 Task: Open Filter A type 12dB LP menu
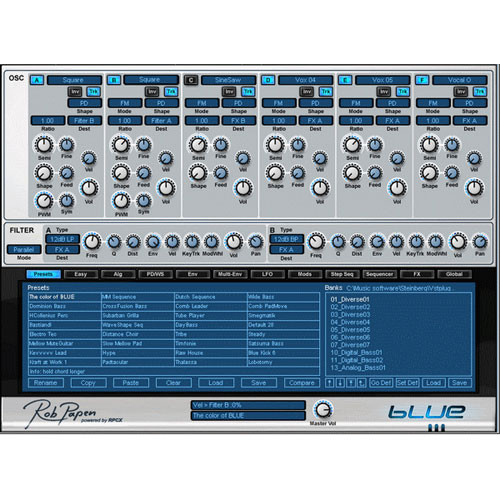[x=62, y=239]
